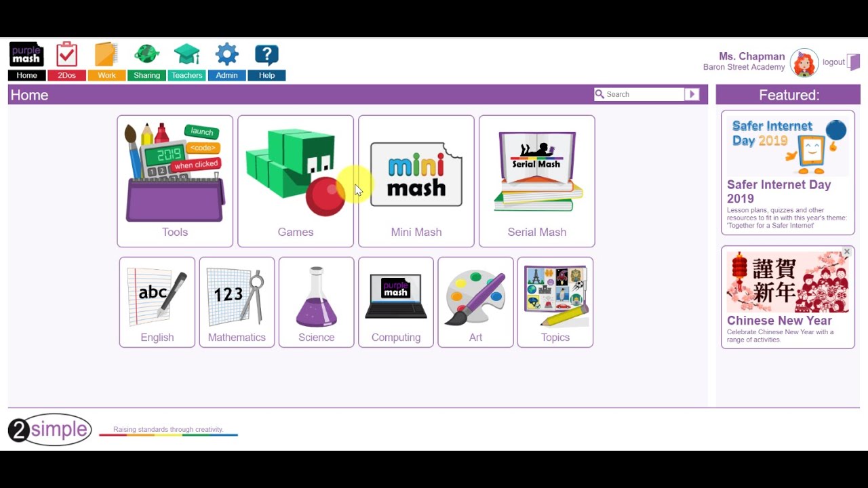
Task: Close the Chinese New Year featured card
Action: [x=846, y=251]
